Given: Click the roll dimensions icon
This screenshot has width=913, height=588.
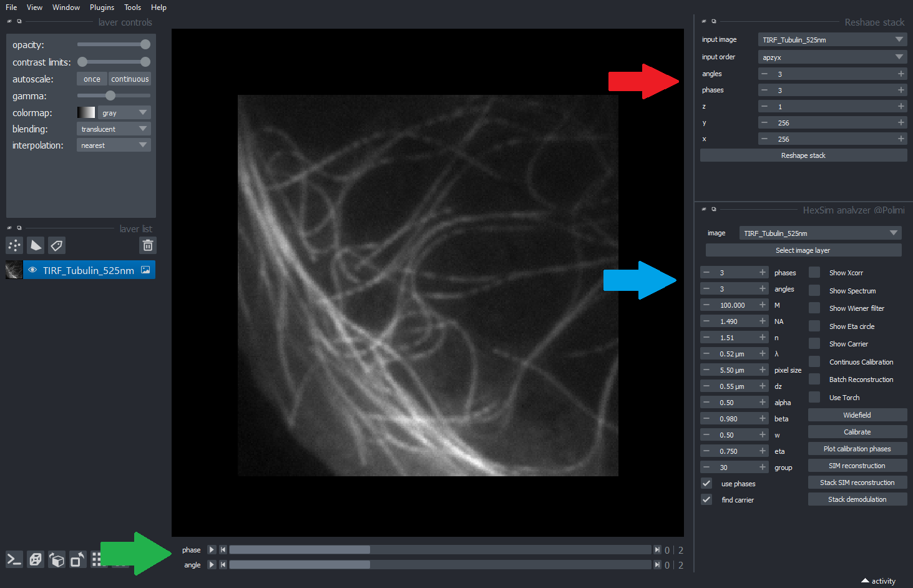Looking at the screenshot, I should 57,560.
